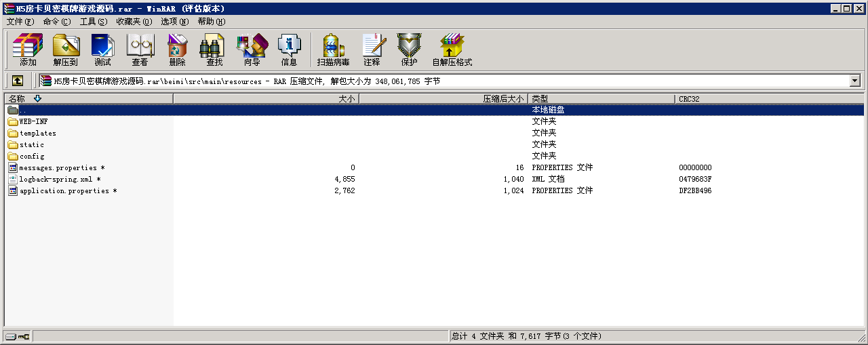Select the logback-spring.xml file
The width and height of the screenshot is (868, 345).
tap(56, 180)
